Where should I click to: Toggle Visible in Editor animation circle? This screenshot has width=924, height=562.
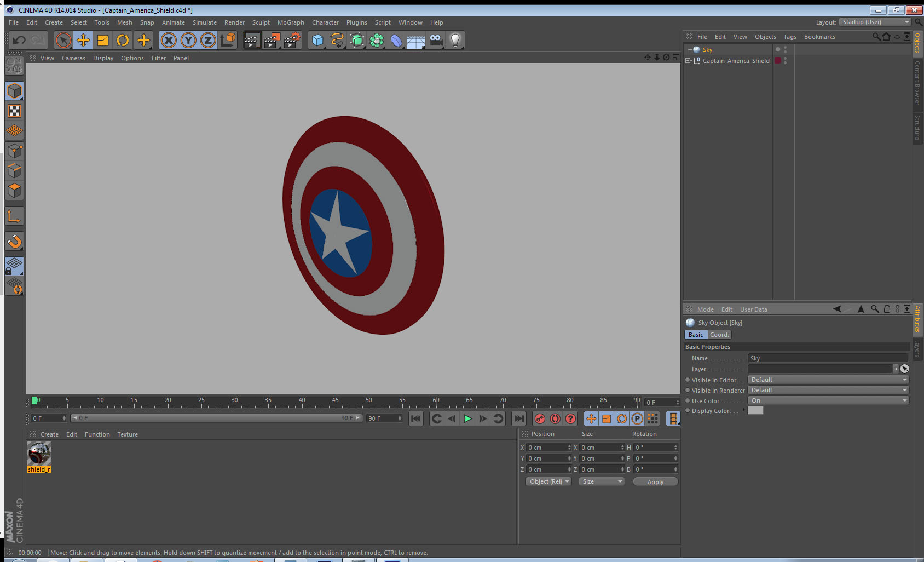(x=688, y=380)
